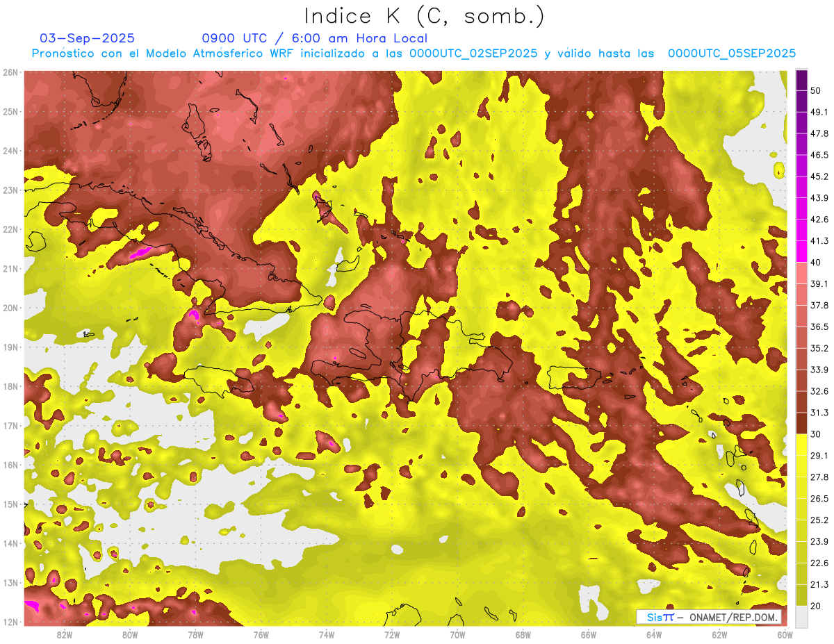Click the '74W' longitude label
This screenshot has width=834, height=644.
click(x=326, y=634)
